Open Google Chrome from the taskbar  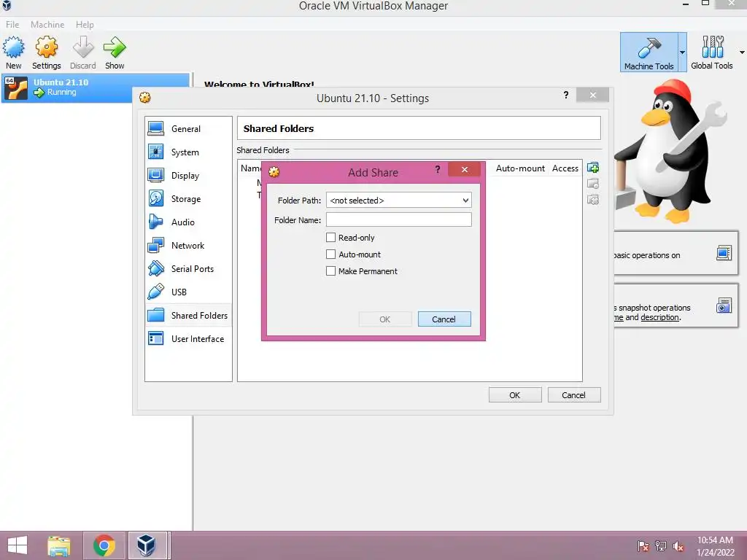click(104, 545)
